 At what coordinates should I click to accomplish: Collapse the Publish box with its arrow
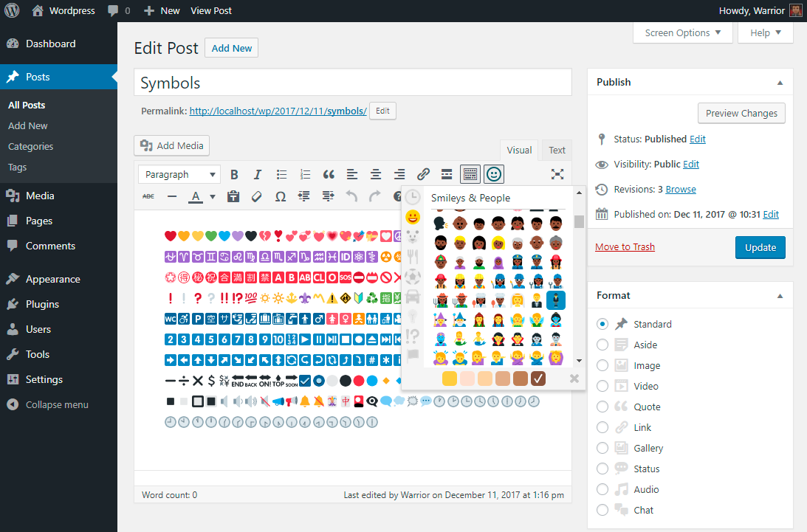click(780, 83)
